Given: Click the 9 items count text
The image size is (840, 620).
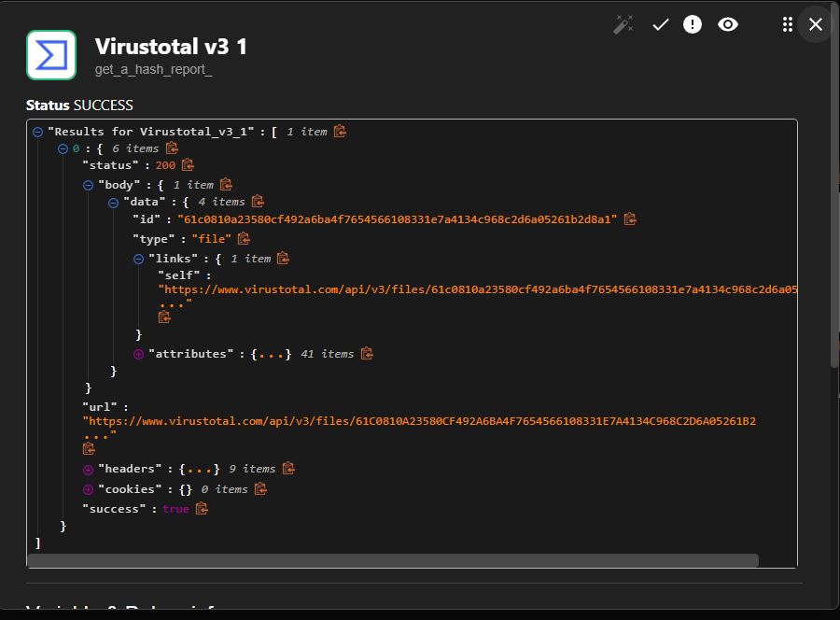Looking at the screenshot, I should point(252,469).
